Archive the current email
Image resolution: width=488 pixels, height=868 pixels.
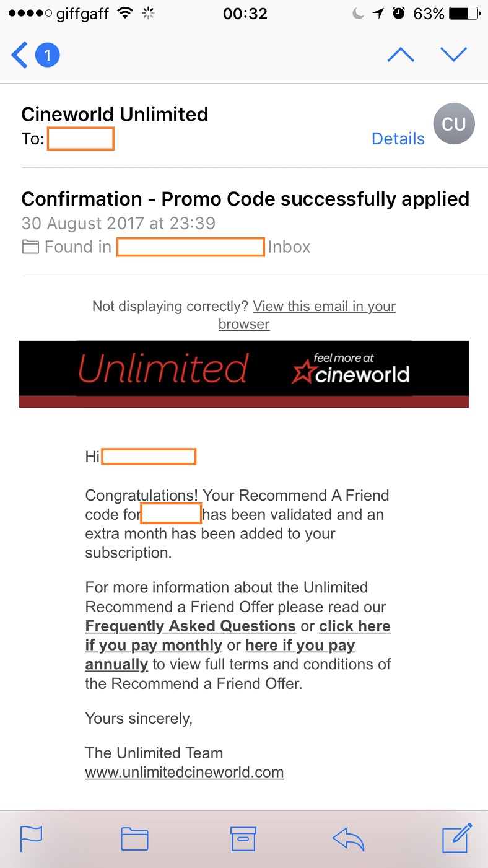click(243, 839)
